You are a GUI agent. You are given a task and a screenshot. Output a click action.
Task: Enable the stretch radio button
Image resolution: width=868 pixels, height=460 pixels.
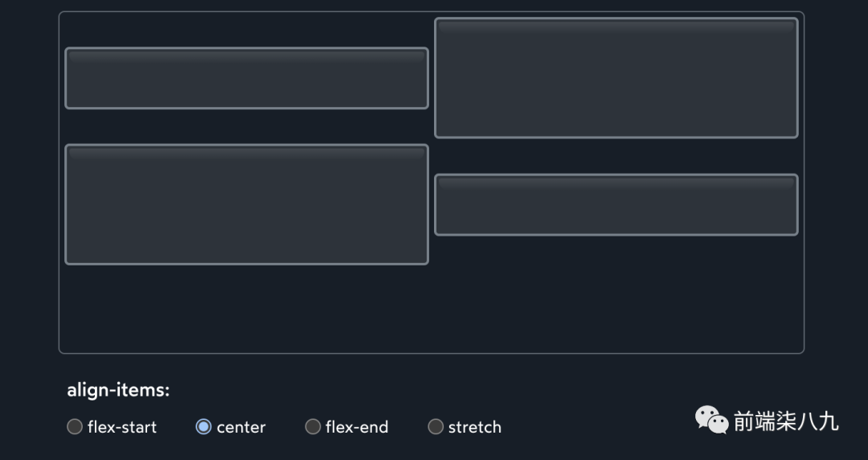tap(436, 427)
